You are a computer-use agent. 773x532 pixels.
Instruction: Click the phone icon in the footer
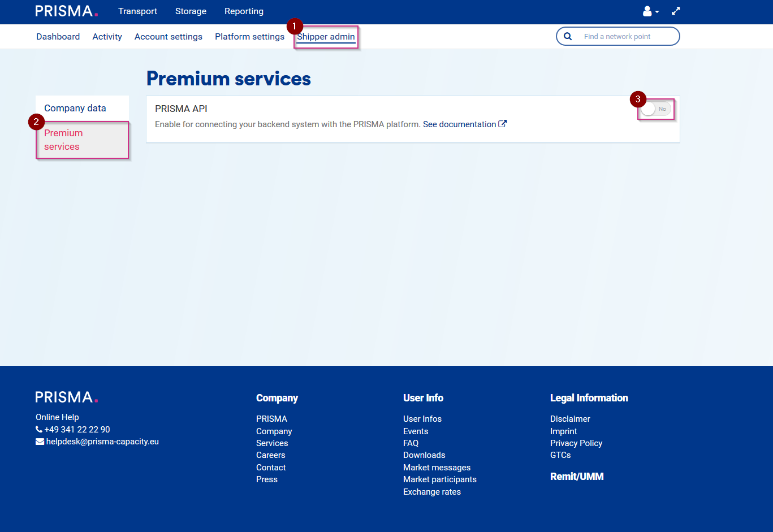(x=39, y=429)
